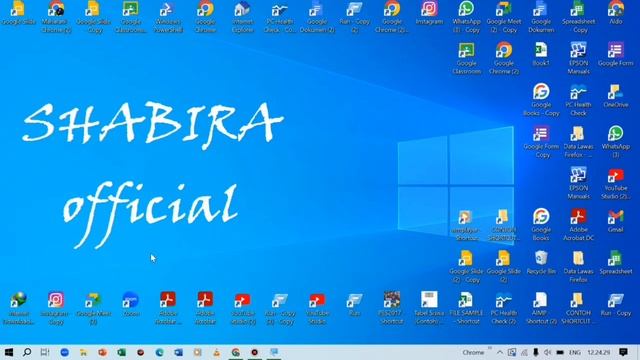Select the OneDrive desktop shortcut
This screenshot has height=360, width=640.
pyautogui.click(x=616, y=97)
